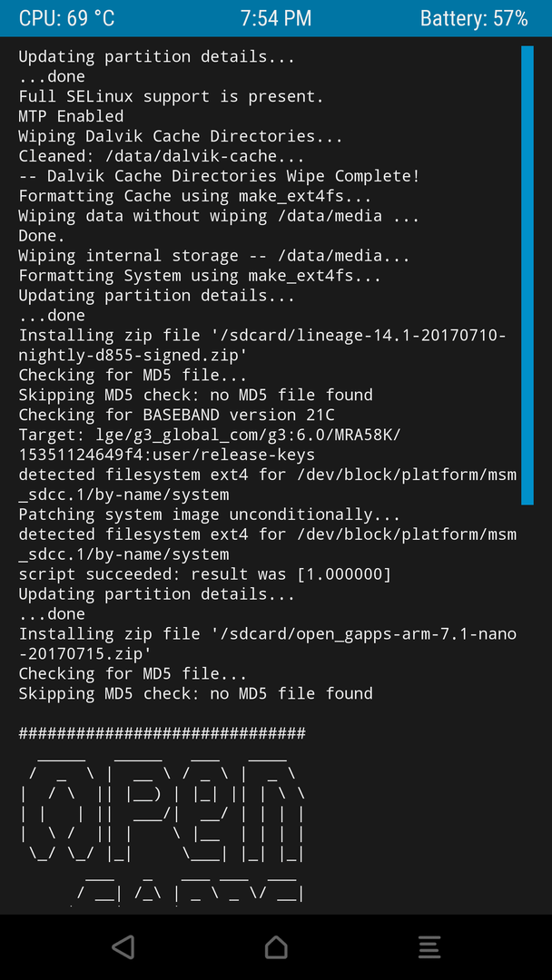Image resolution: width=552 pixels, height=980 pixels.
Task: Open the console menu lines icon
Action: point(429,946)
